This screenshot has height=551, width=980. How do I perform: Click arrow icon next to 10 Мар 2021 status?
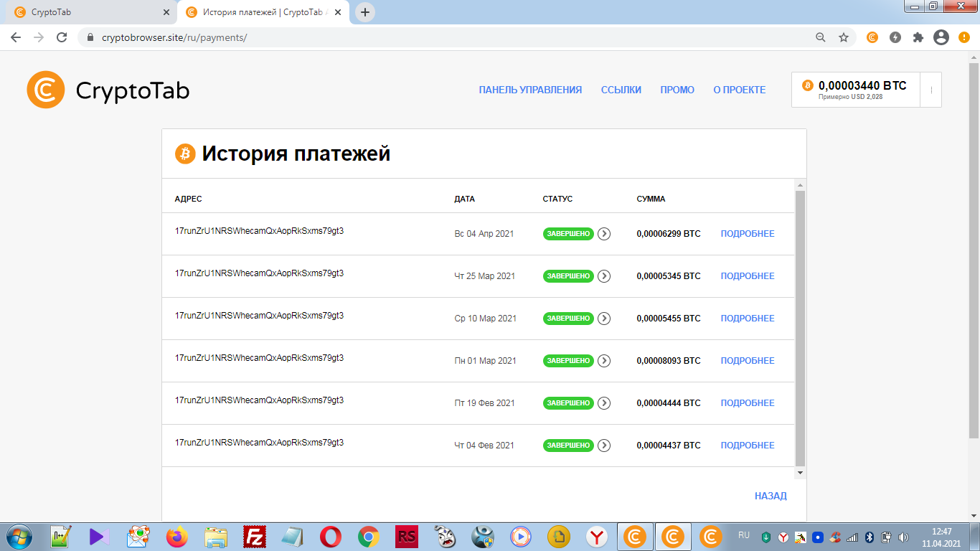pyautogui.click(x=604, y=319)
